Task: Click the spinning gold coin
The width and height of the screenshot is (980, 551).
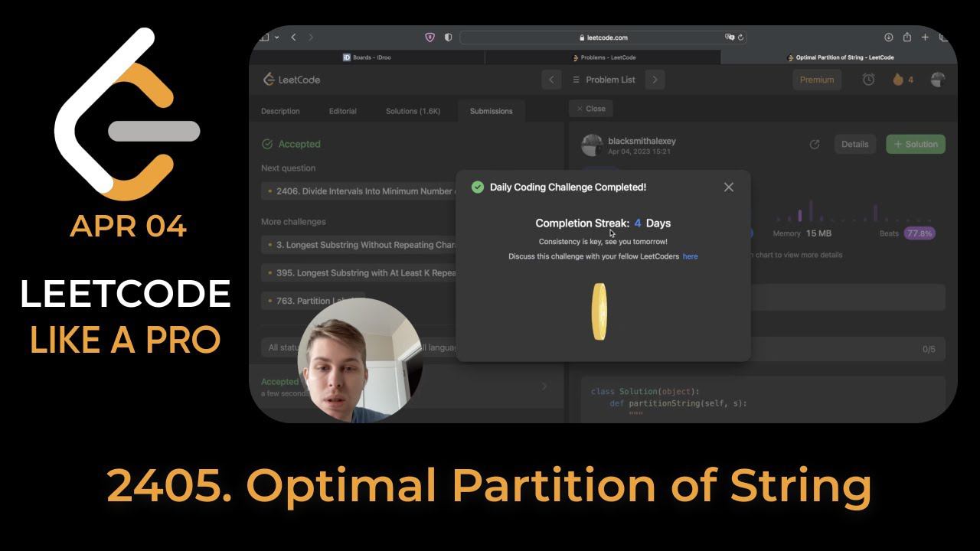Action: coord(599,311)
